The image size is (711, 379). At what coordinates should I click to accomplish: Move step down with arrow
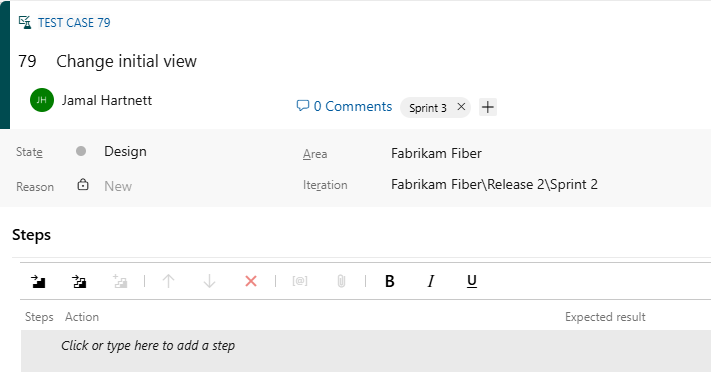[x=209, y=282]
